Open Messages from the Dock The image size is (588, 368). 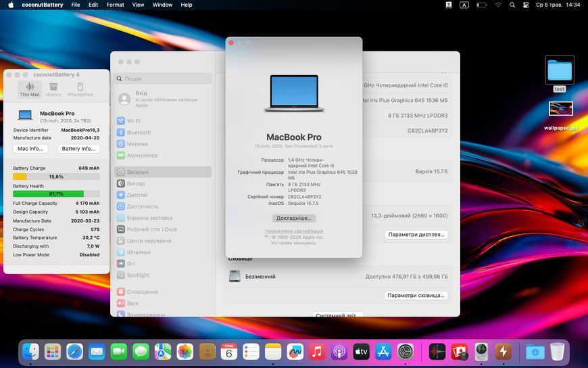[141, 352]
